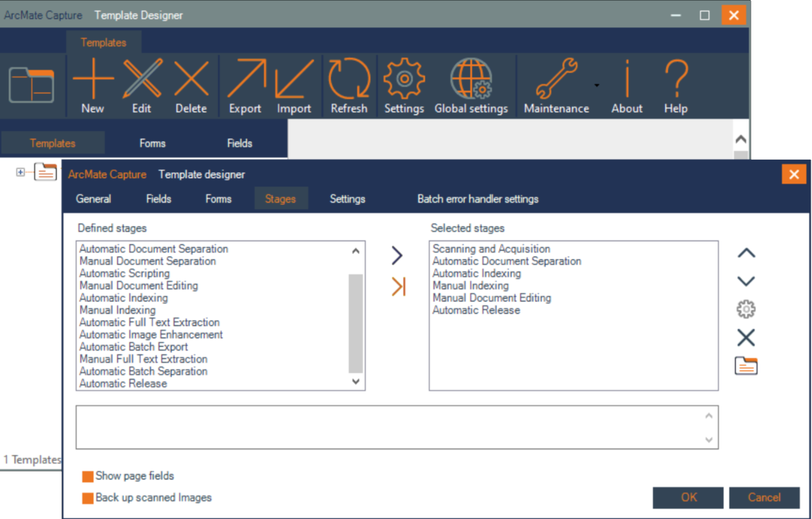Switch to the Stages tab
This screenshot has height=519, width=812.
click(x=280, y=198)
